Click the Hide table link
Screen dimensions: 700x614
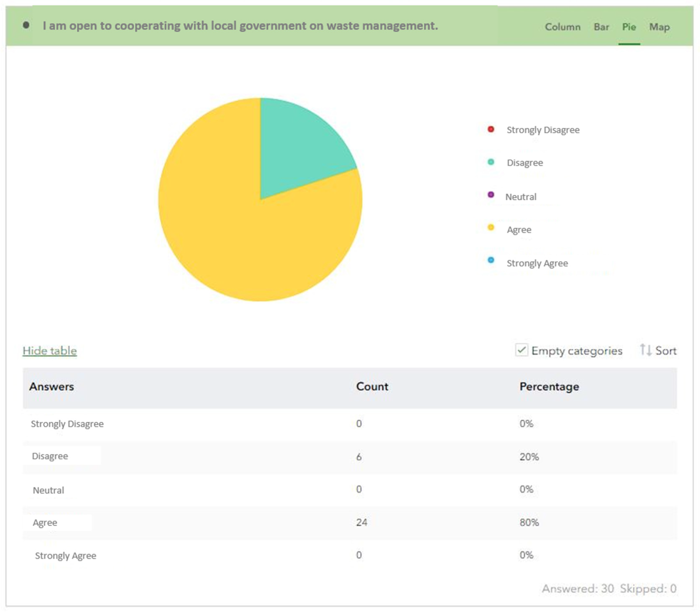pos(50,350)
